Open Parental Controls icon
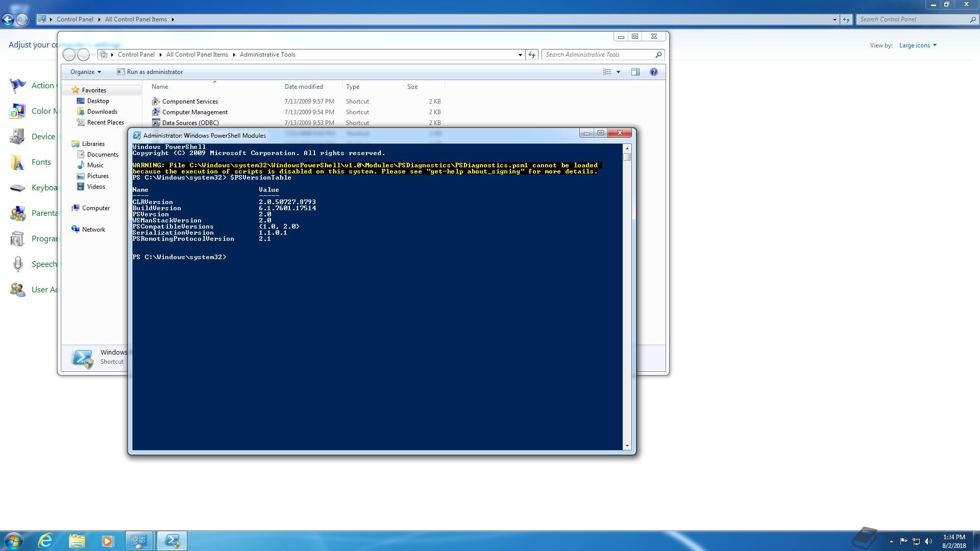This screenshot has height=551, width=980. (17, 213)
